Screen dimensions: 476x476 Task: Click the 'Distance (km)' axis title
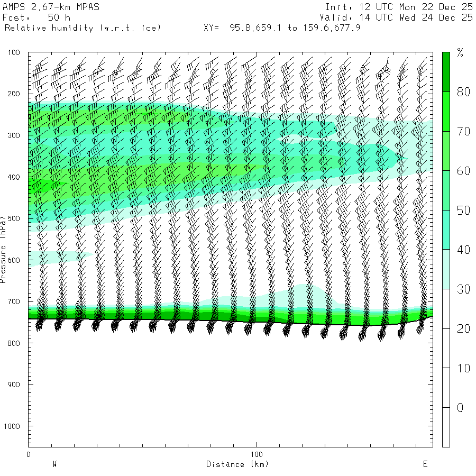click(x=237, y=464)
